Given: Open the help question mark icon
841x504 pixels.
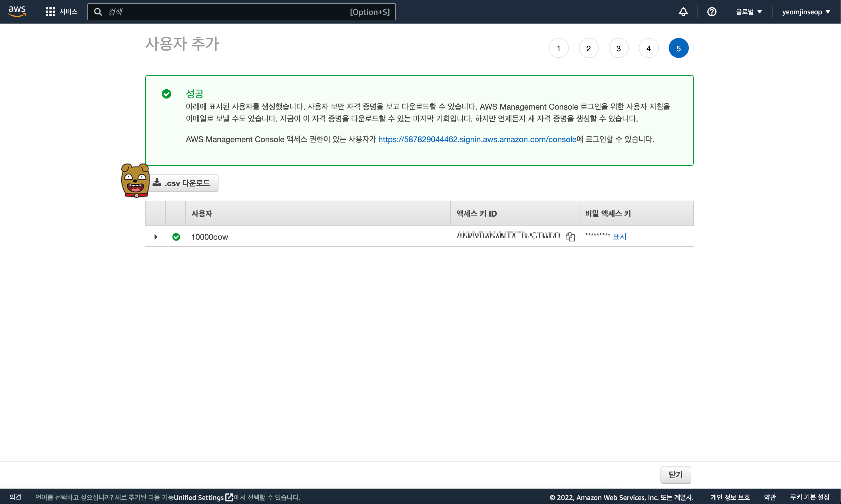Looking at the screenshot, I should point(712,12).
